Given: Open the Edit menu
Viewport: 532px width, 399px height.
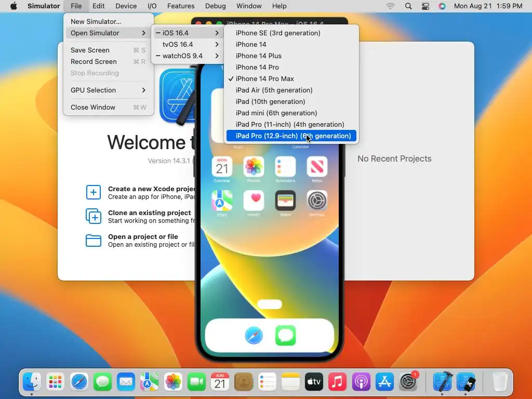Looking at the screenshot, I should click(98, 6).
